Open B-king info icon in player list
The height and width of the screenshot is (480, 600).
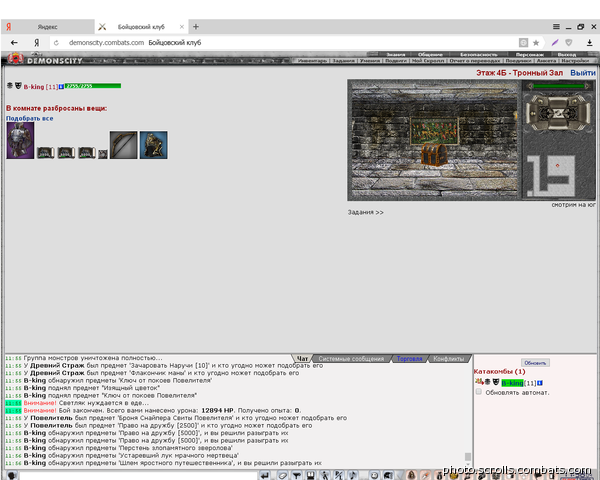540,383
